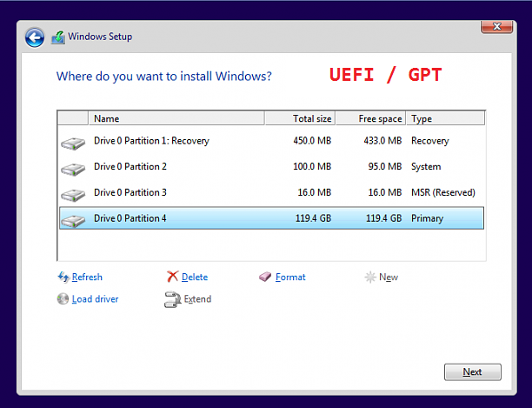The width and height of the screenshot is (532, 408).
Task: Click the Format link text
Action: (290, 277)
